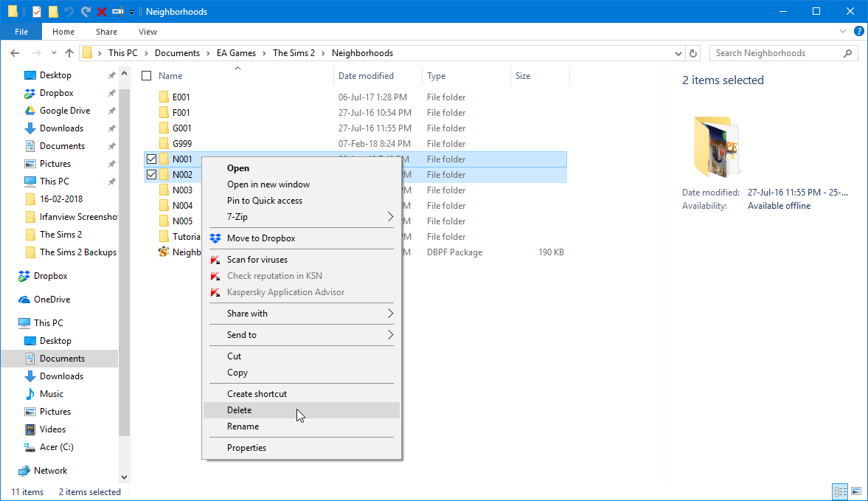Screen dimensions: 868x501
Task: Click the blue File button
Action: click(21, 32)
